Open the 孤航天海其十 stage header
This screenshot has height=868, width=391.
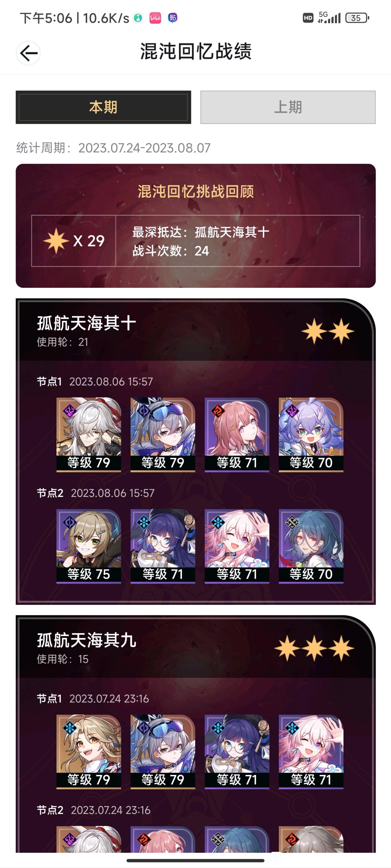(196, 330)
